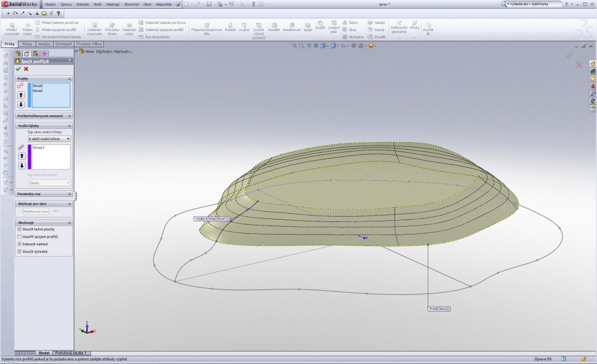The width and height of the screenshot is (597, 364).
Task: Move profile up in Profily list
Action: (21, 95)
